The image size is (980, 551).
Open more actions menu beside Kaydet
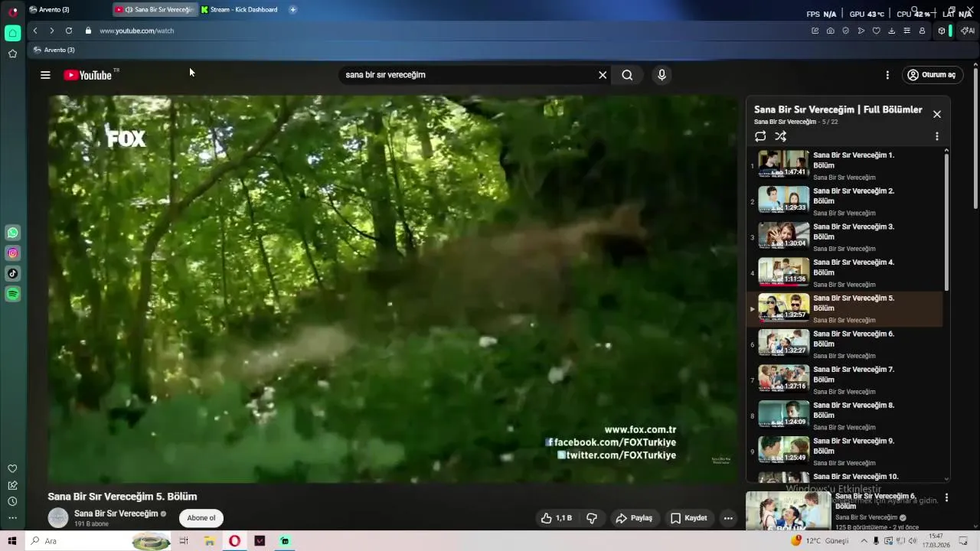[728, 518]
